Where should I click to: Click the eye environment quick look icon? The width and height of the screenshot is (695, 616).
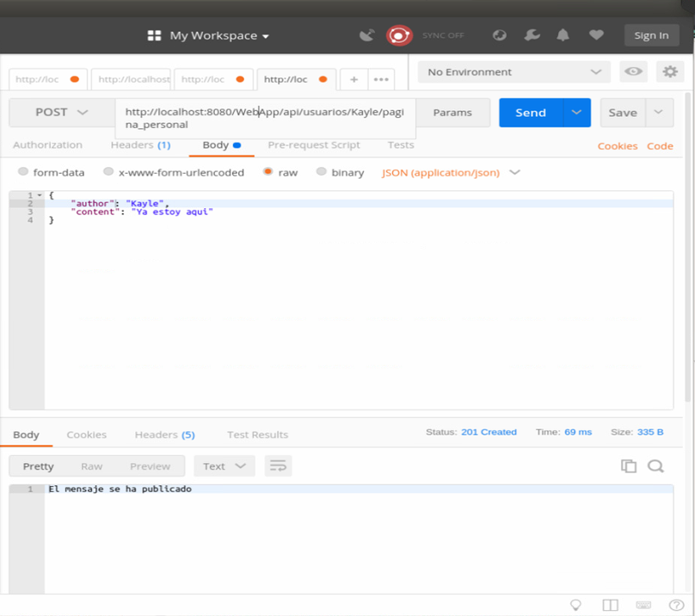point(633,71)
